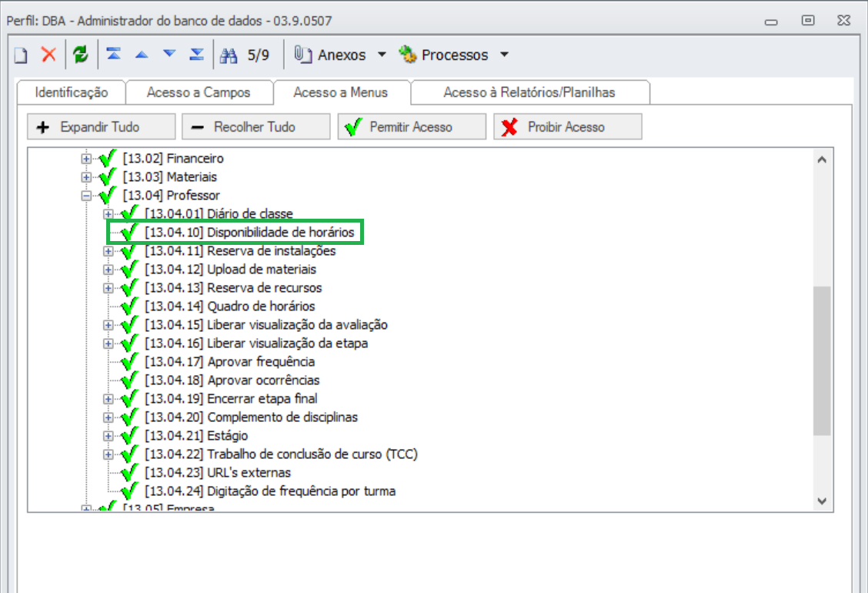This screenshot has height=593, width=868.
Task: Expand [13.04.20] Complemento de disciplinas node
Action: click(x=108, y=417)
